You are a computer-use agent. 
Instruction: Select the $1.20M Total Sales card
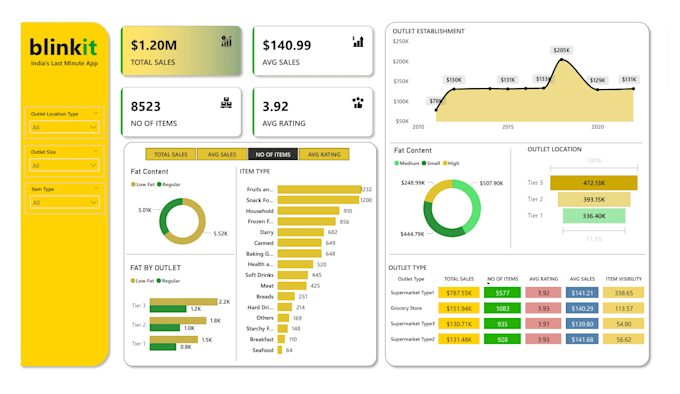tap(181, 51)
